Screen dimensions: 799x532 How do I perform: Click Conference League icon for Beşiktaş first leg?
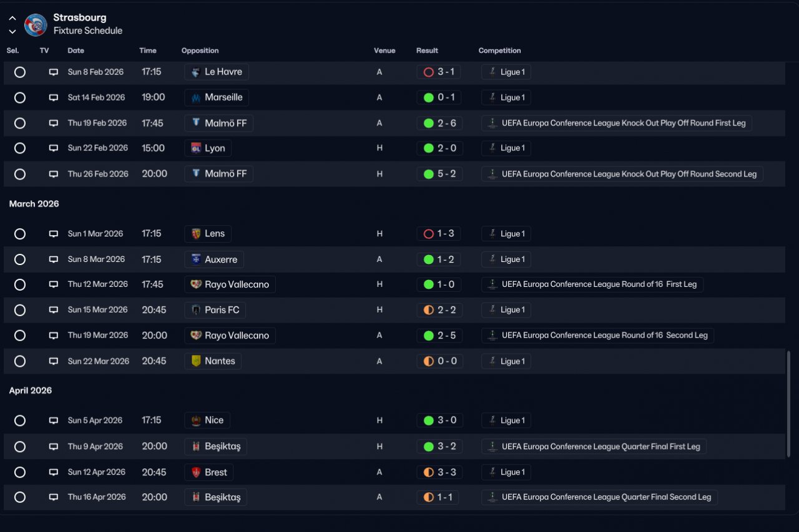pyautogui.click(x=493, y=447)
